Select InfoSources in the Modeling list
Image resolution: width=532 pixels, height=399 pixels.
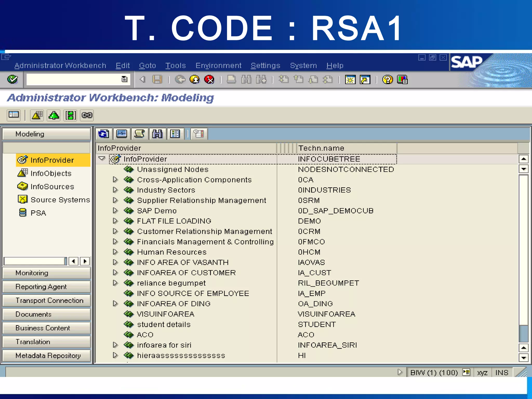pos(52,187)
